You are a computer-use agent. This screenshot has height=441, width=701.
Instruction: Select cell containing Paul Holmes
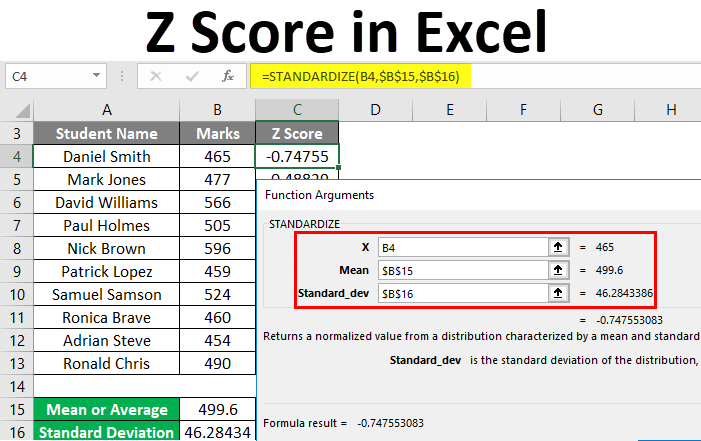click(106, 225)
